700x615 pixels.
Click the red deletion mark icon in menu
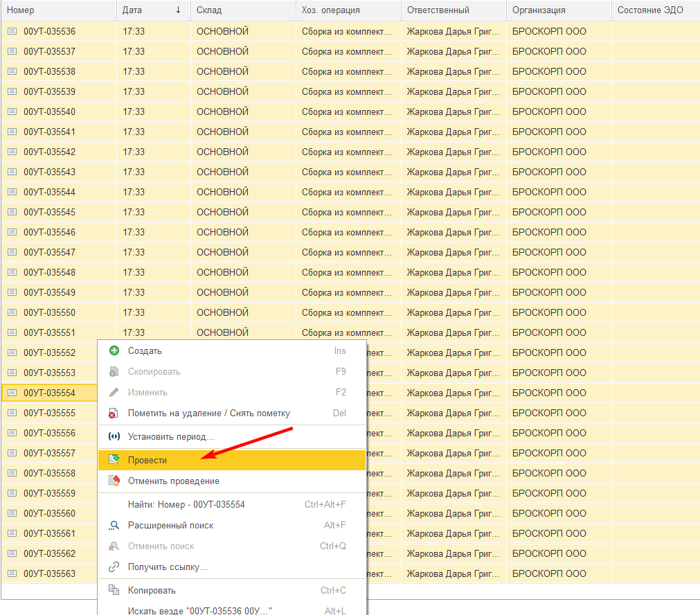114,413
